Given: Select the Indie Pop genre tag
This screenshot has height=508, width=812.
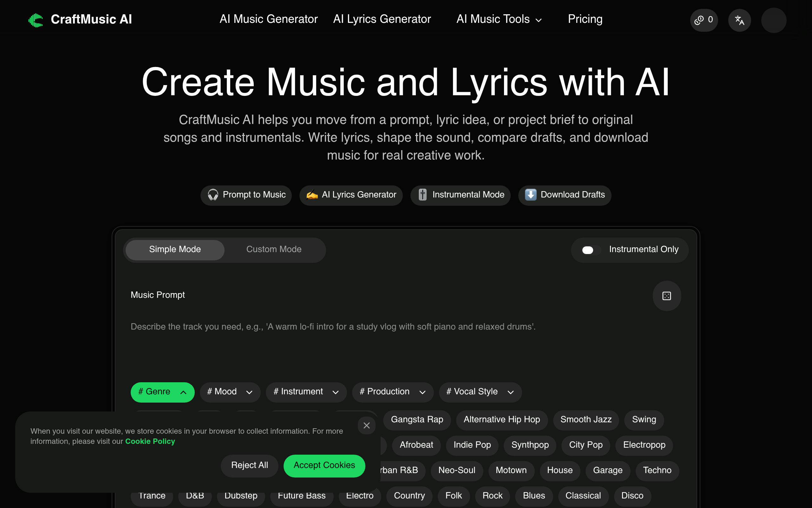Looking at the screenshot, I should 472,445.
